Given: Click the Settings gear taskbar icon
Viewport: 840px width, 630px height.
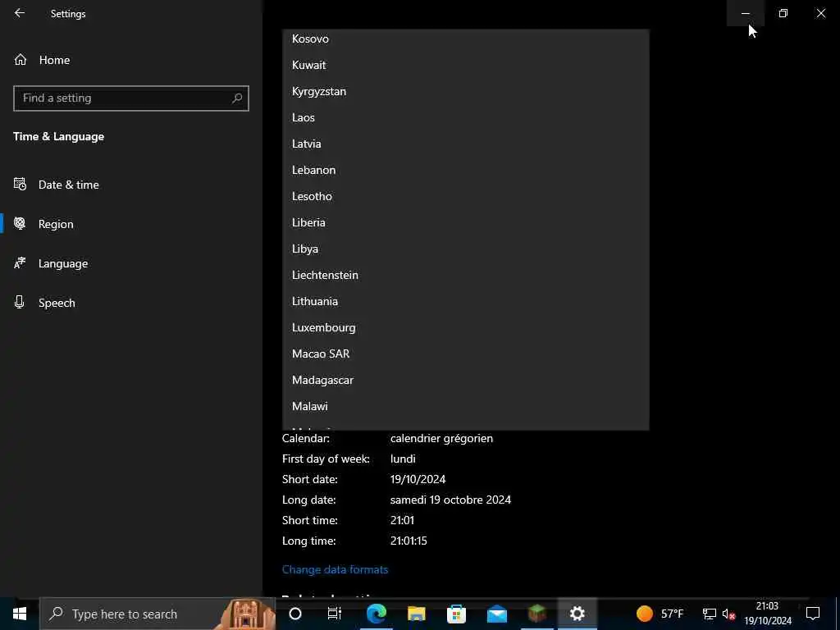Looking at the screenshot, I should point(577,614).
